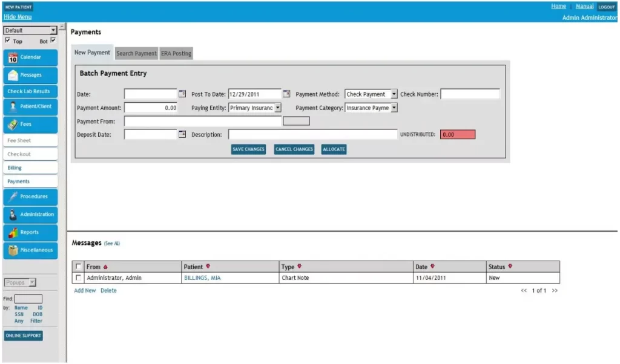The image size is (620, 364).
Task: Check the checkbox on the Administrator message row
Action: (x=78, y=278)
